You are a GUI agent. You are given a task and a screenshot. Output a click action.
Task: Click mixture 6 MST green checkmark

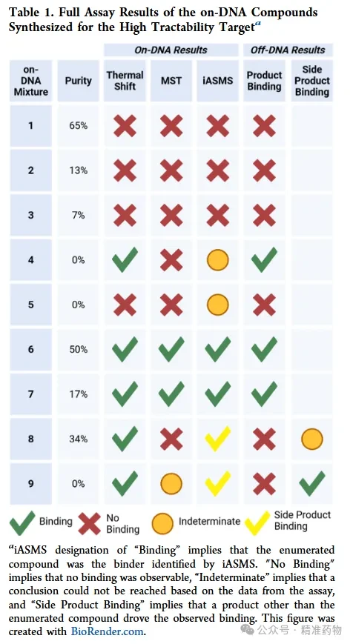[171, 349]
